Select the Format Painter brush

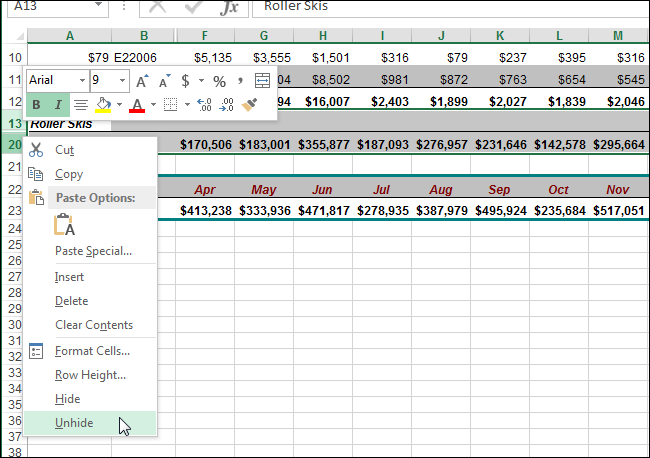249,104
